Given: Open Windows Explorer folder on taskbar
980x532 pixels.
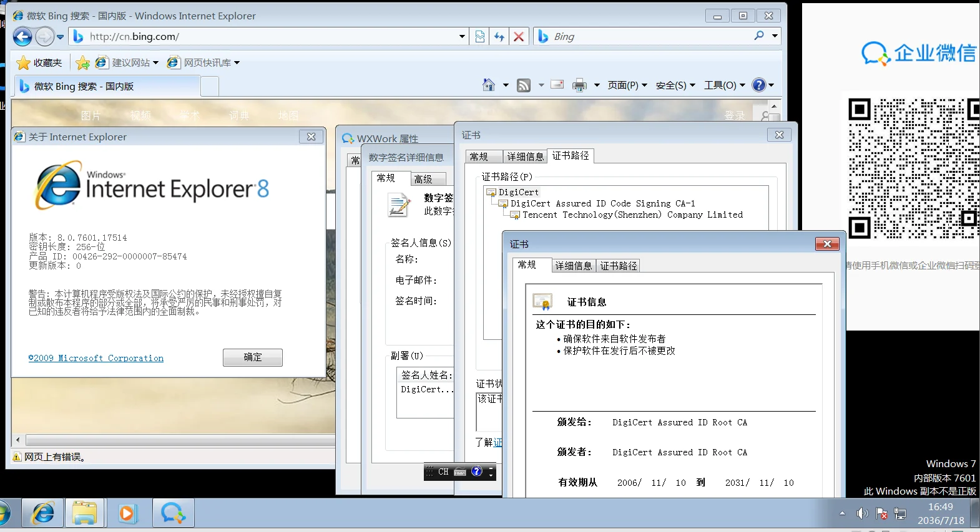Looking at the screenshot, I should [x=85, y=514].
